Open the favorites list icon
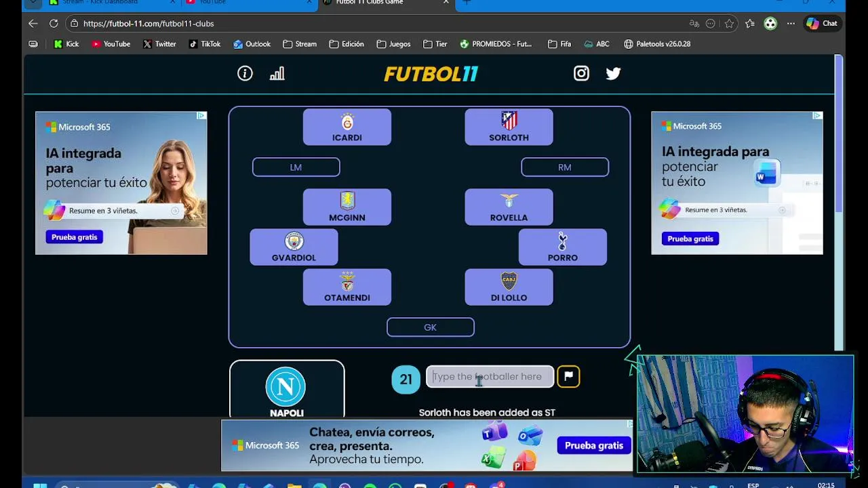The image size is (868, 488). point(750,24)
